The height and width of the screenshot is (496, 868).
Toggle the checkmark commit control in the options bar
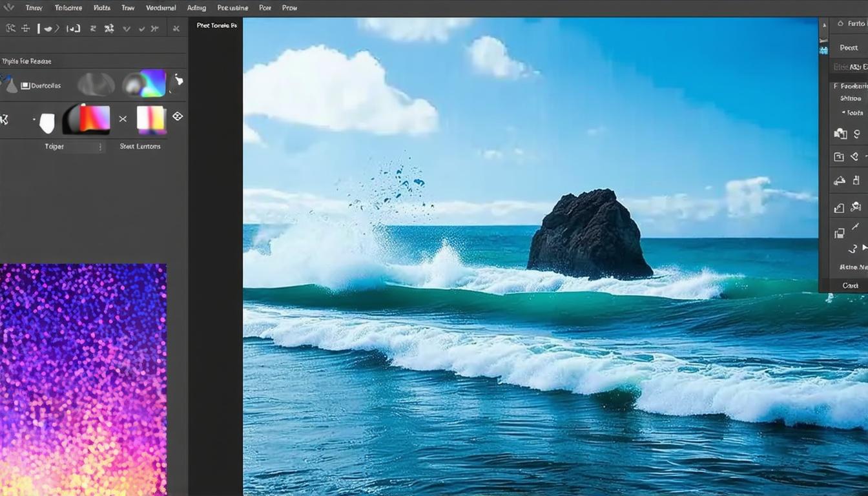pyautogui.click(x=142, y=28)
